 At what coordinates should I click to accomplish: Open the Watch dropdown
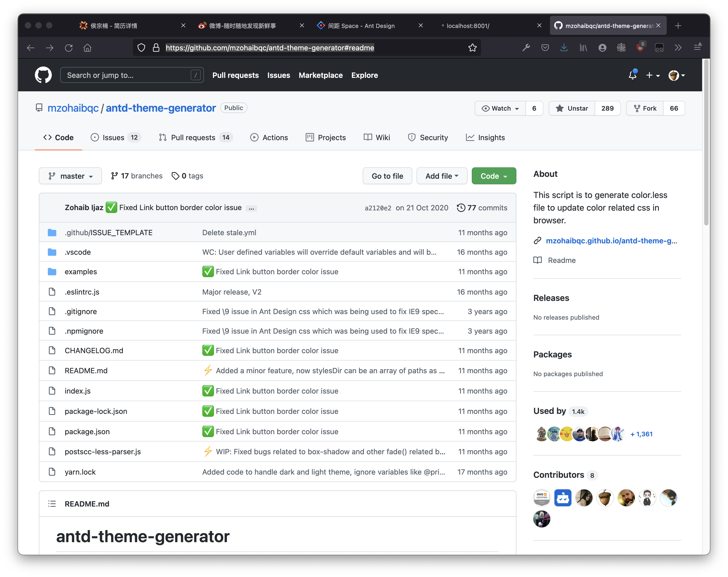pyautogui.click(x=500, y=108)
